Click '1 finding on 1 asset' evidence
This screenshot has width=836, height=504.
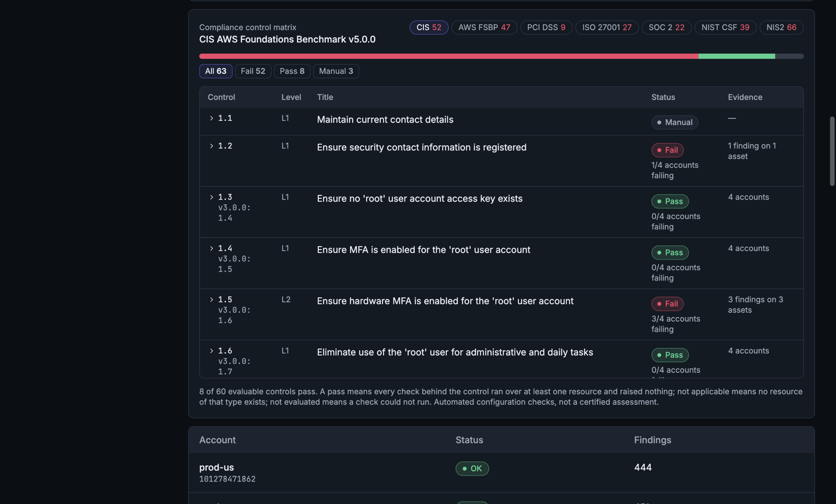[x=752, y=151]
